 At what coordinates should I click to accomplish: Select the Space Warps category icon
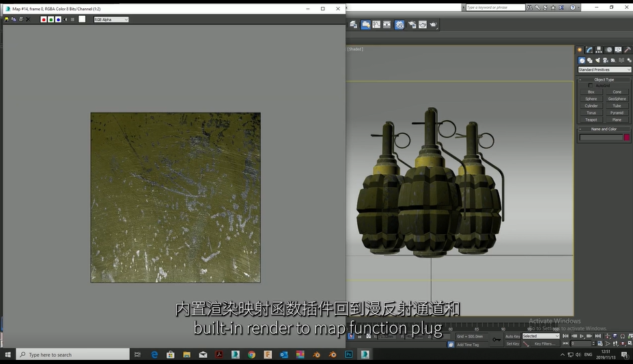coord(621,60)
